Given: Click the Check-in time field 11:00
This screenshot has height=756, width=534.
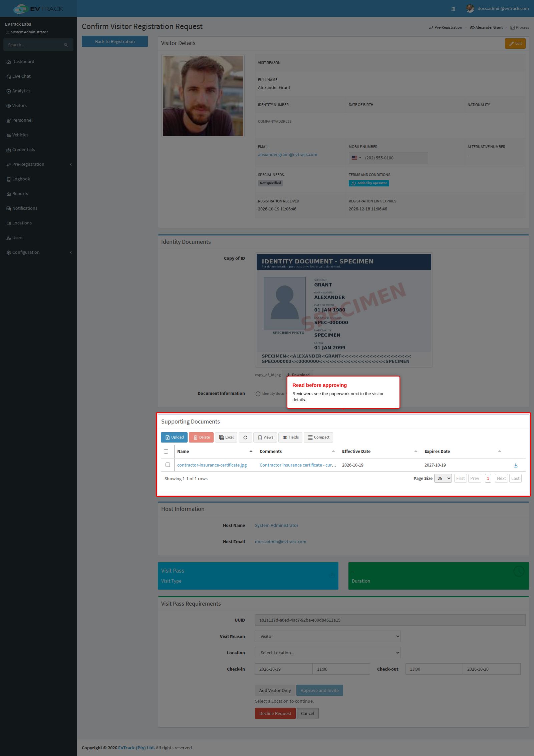Looking at the screenshot, I should click(341, 669).
